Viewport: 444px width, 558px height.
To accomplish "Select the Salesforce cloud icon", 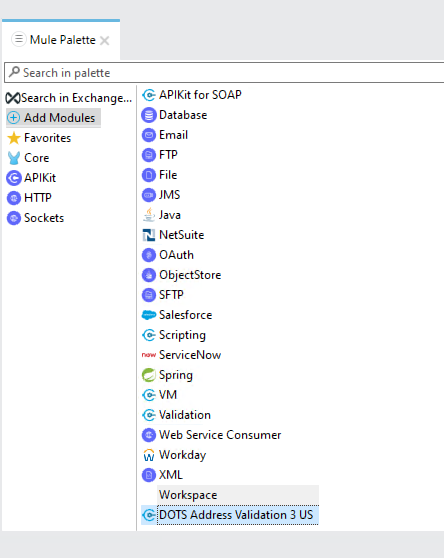I will [149, 315].
